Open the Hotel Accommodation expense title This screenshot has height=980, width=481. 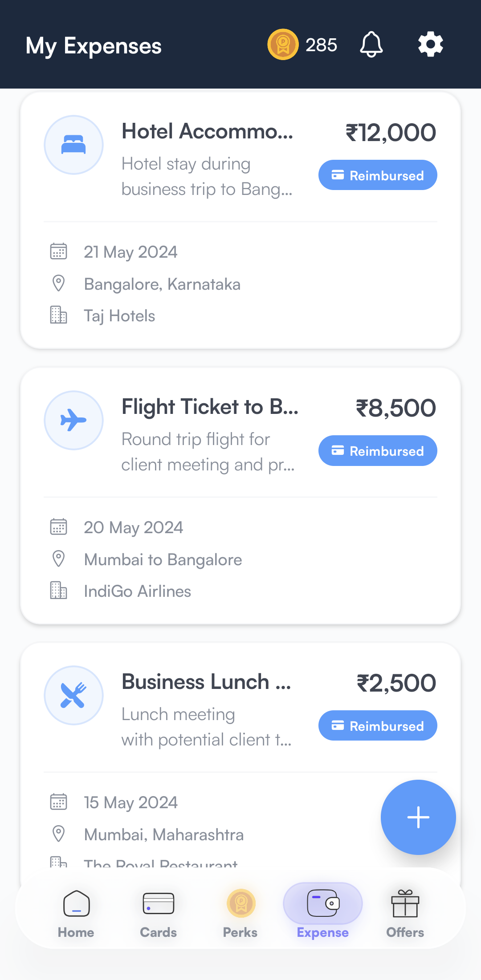[208, 132]
